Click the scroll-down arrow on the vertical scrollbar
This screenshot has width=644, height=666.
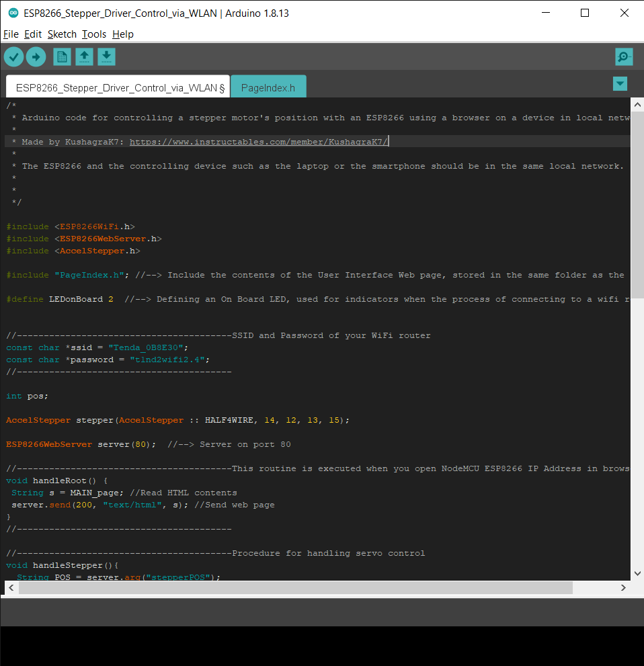click(637, 573)
